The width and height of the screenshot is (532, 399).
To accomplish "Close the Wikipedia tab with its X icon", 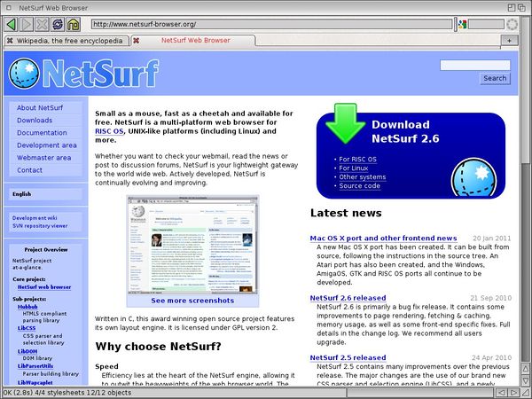I will (9, 41).
